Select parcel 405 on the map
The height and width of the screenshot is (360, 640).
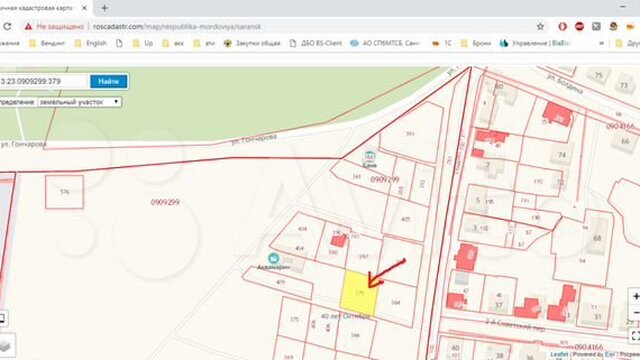406,219
